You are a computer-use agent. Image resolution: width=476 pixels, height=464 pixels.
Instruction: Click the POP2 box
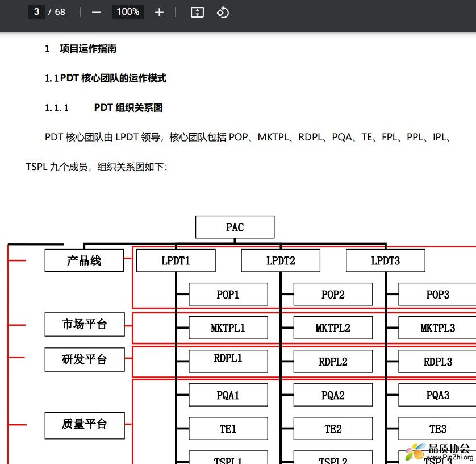333,294
